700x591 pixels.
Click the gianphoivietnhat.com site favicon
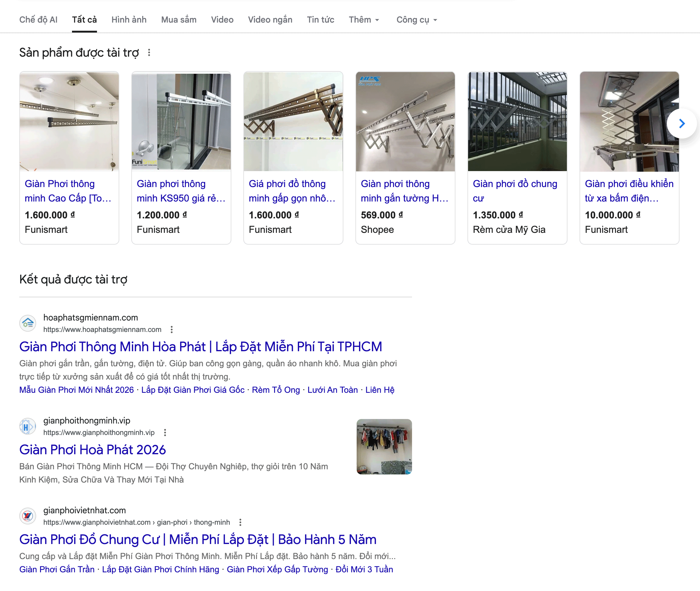[28, 516]
